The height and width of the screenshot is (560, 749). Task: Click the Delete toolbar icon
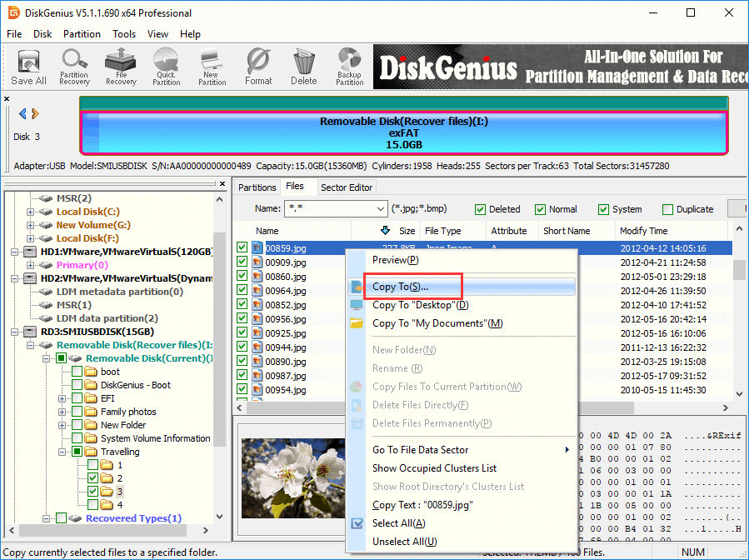coord(303,67)
